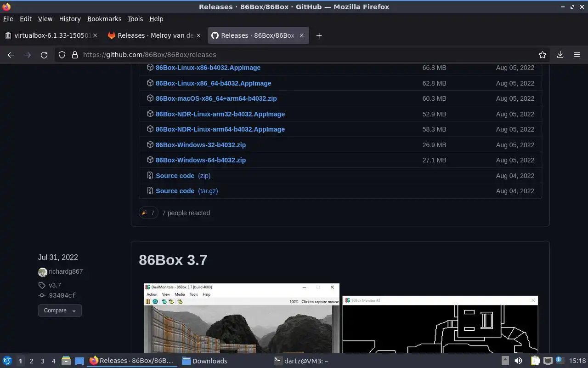588x368 pixels.
Task: Click the 7 people reacted text
Action: tap(186, 213)
